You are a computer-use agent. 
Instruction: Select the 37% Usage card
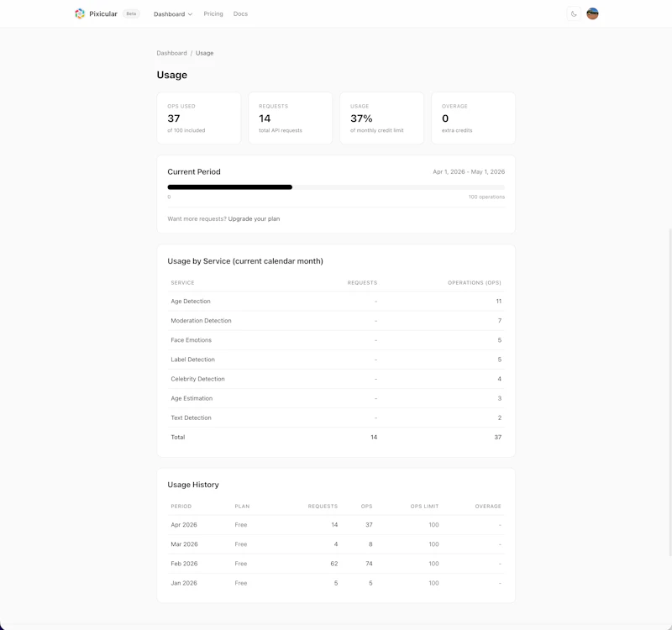click(382, 118)
